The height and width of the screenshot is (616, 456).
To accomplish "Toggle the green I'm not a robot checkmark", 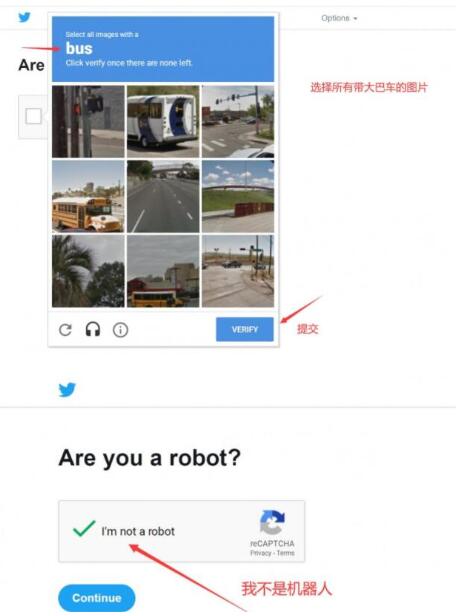I will tap(84, 528).
